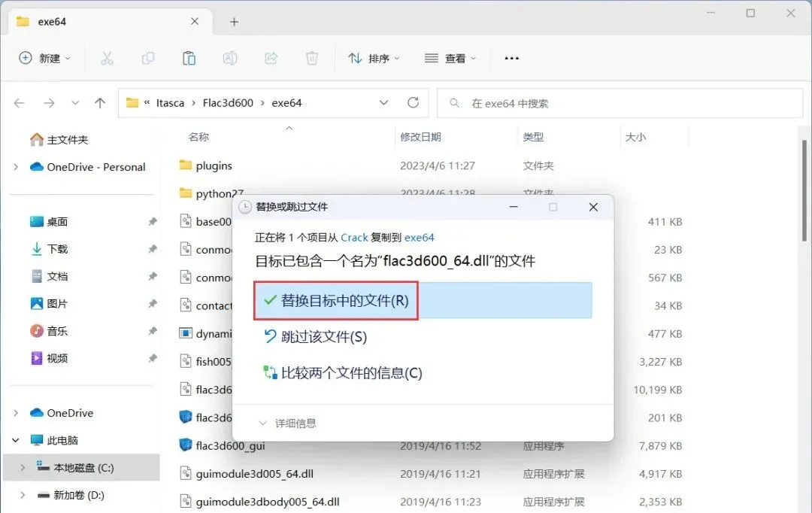The height and width of the screenshot is (513, 812).
Task: Expand 新加卷 (D:) node
Action: tap(23, 496)
